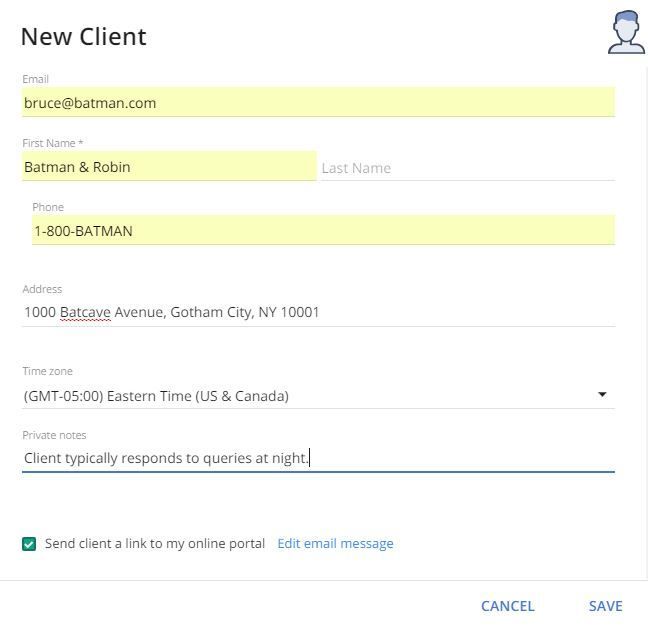Image resolution: width=648 pixels, height=628 pixels.
Task: Open the Edit email message link
Action: [335, 544]
